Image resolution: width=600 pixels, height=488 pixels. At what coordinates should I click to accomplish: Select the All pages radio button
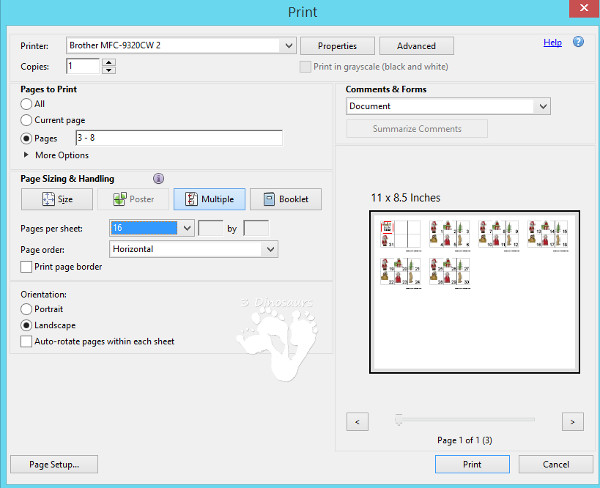point(27,104)
